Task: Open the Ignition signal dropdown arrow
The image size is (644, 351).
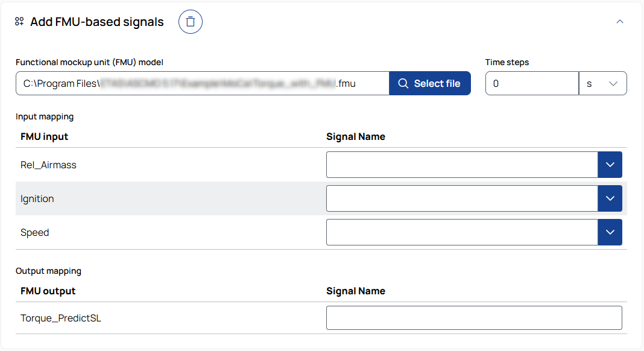Action: (610, 198)
